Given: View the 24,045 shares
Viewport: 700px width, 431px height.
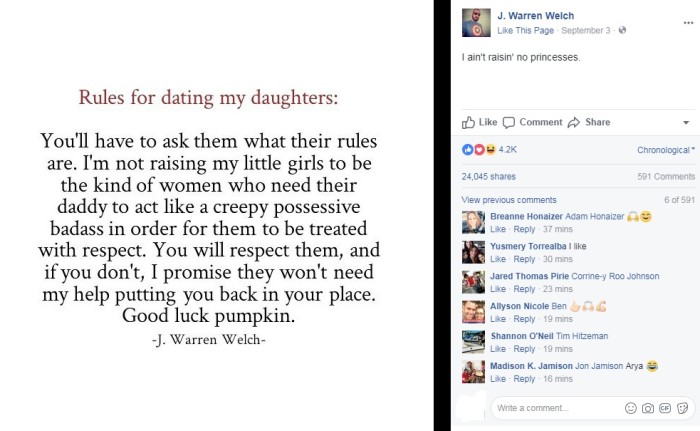Looking at the screenshot, I should pyautogui.click(x=488, y=176).
